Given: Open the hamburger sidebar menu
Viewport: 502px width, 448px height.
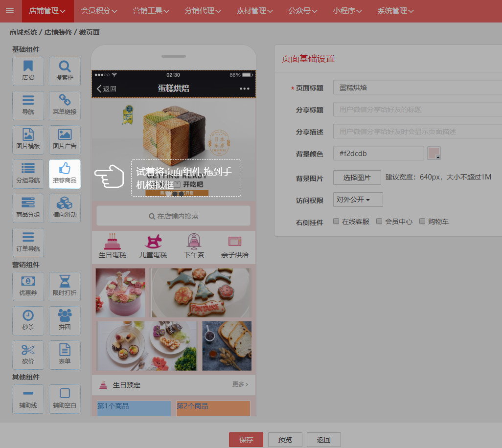Looking at the screenshot, I should tap(10, 11).
